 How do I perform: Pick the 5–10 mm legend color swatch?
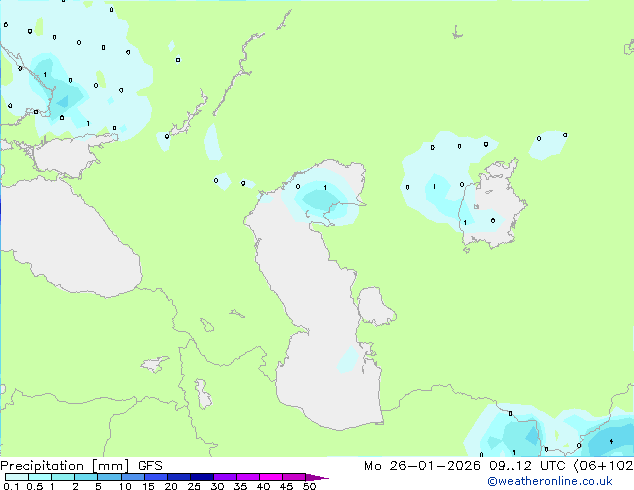pyautogui.click(x=110, y=477)
